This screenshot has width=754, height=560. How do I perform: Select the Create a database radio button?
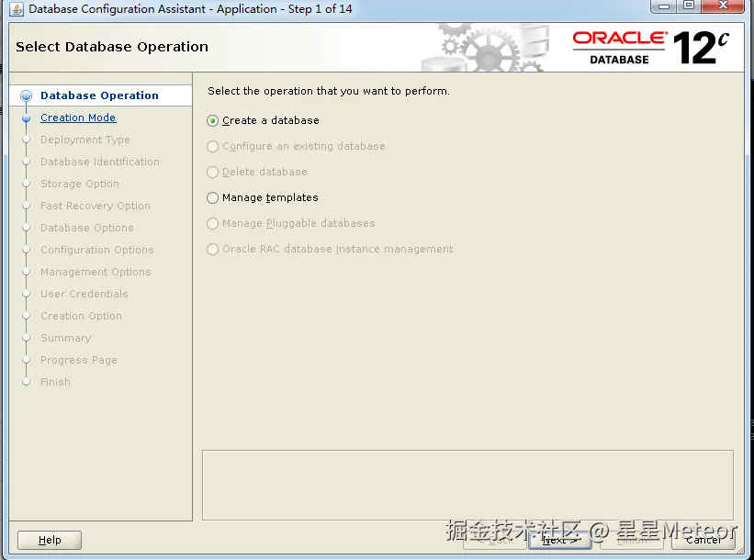click(212, 120)
